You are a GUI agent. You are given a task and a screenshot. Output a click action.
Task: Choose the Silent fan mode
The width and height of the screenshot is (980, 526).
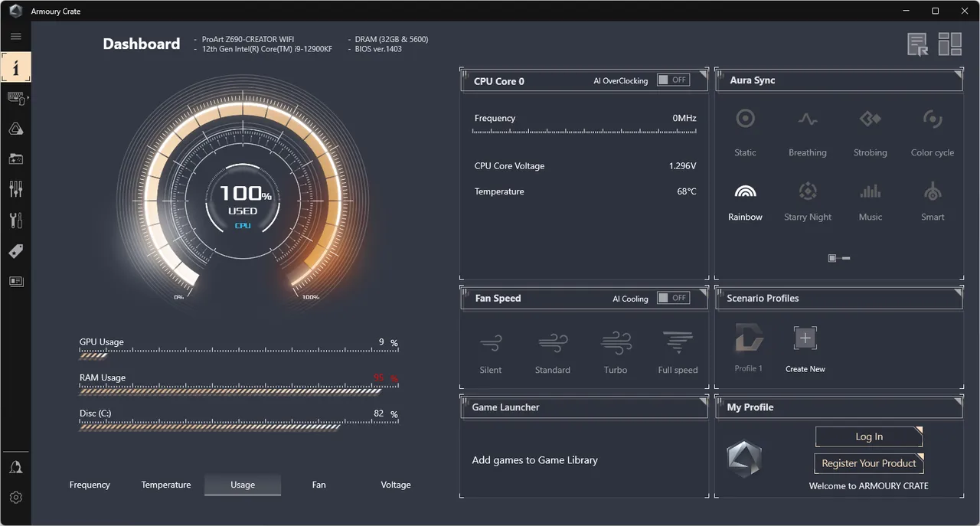[x=491, y=352]
